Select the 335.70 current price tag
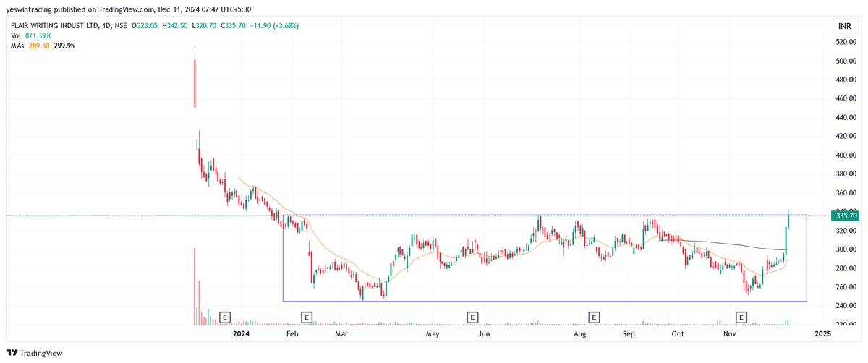Image resolution: width=868 pixels, height=363 pixels. pos(845,215)
